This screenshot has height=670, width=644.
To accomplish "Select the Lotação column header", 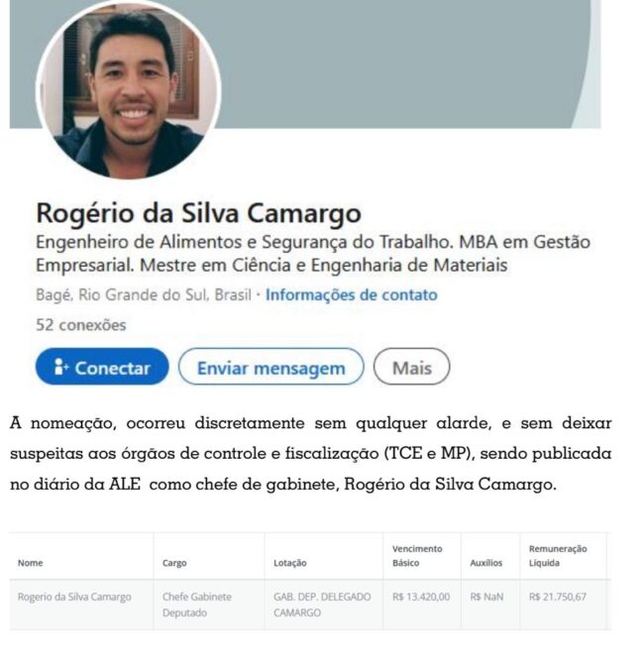I will click(290, 563).
